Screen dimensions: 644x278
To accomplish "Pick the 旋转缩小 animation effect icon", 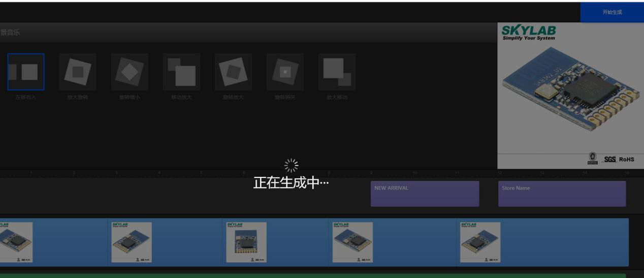I will (130, 72).
